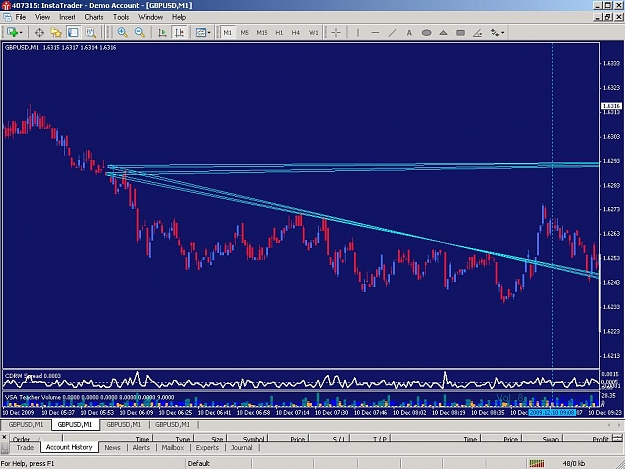Open the Arrows dropdown arrow
Screen dimensions: 625x469
tap(503, 33)
